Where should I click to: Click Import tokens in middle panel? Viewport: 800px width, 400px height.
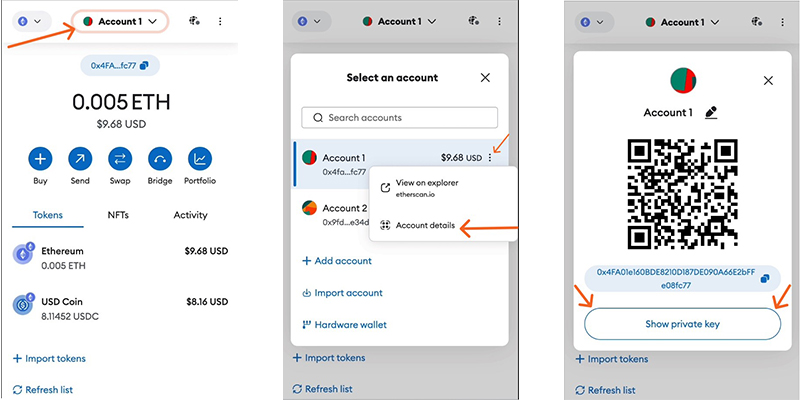pyautogui.click(x=329, y=358)
